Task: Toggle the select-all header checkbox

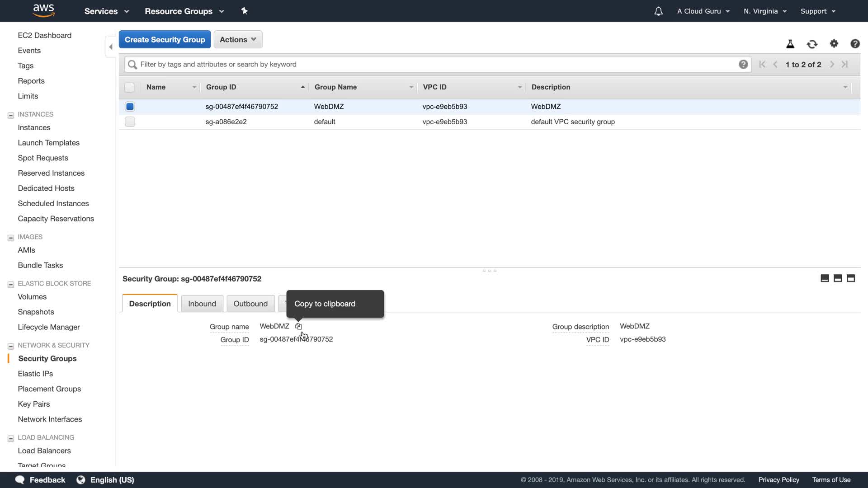Action: (130, 87)
